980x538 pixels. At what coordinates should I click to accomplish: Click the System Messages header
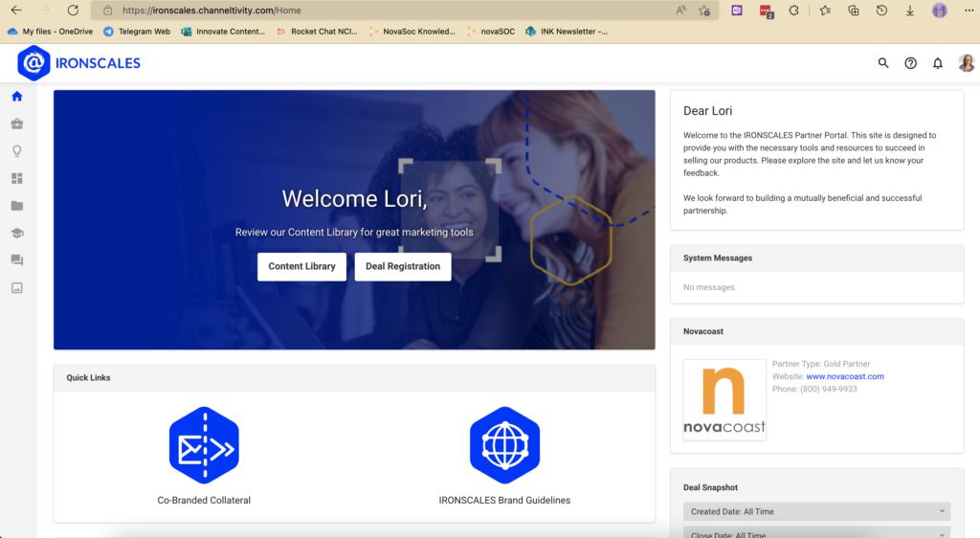[718, 258]
